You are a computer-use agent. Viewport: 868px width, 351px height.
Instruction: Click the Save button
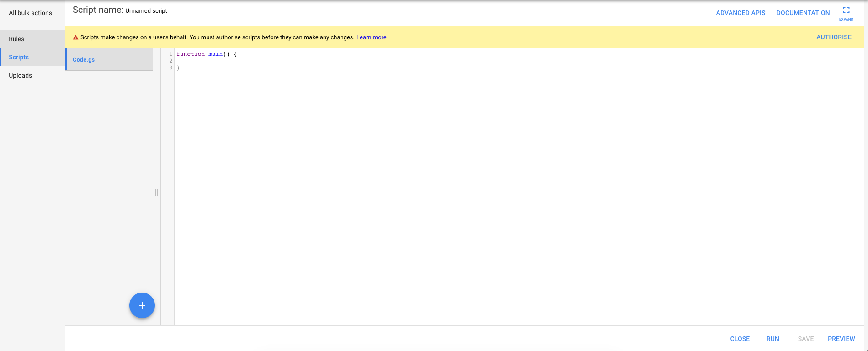pyautogui.click(x=805, y=339)
